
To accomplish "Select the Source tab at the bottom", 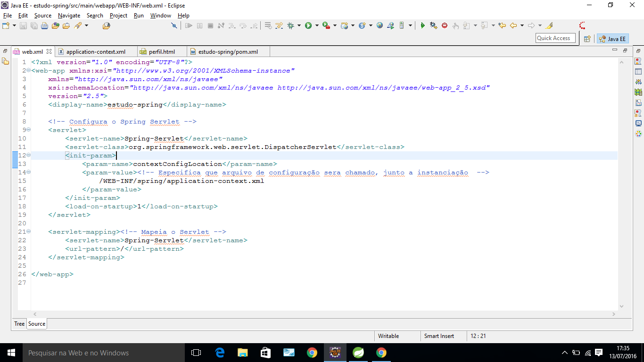I will (37, 324).
